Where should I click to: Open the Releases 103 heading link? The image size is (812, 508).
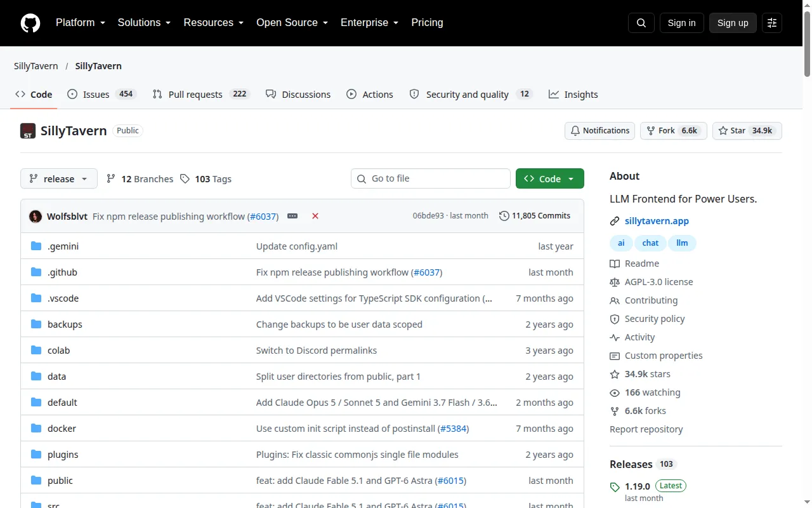[x=643, y=464]
